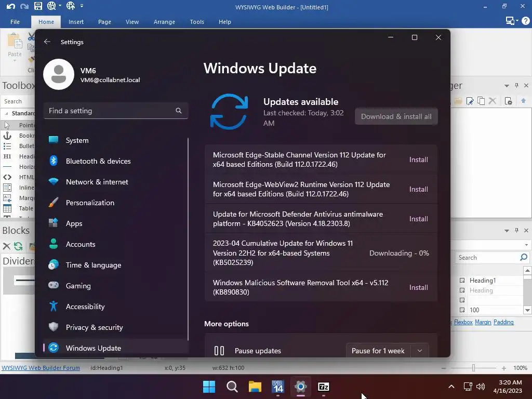The width and height of the screenshot is (532, 399).
Task: Open the View ribbon tab
Action: coord(132,22)
